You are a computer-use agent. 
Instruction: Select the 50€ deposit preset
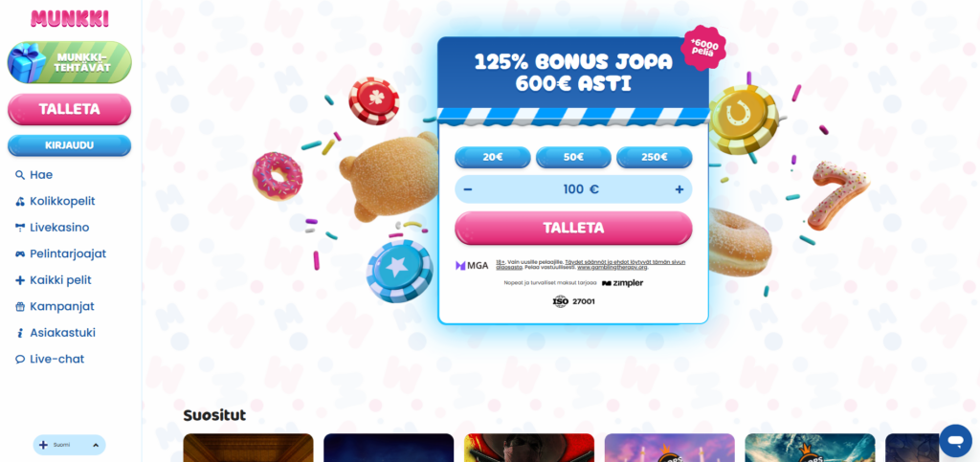click(x=573, y=157)
